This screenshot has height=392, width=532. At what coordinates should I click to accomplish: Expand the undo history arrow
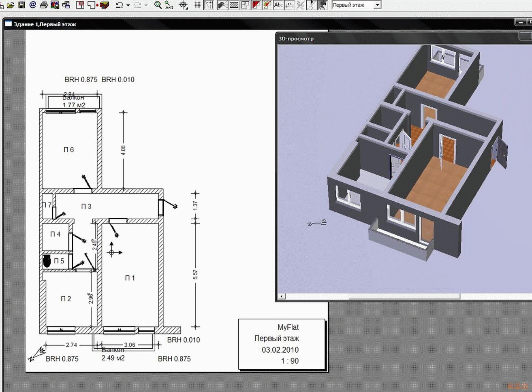click(128, 5)
